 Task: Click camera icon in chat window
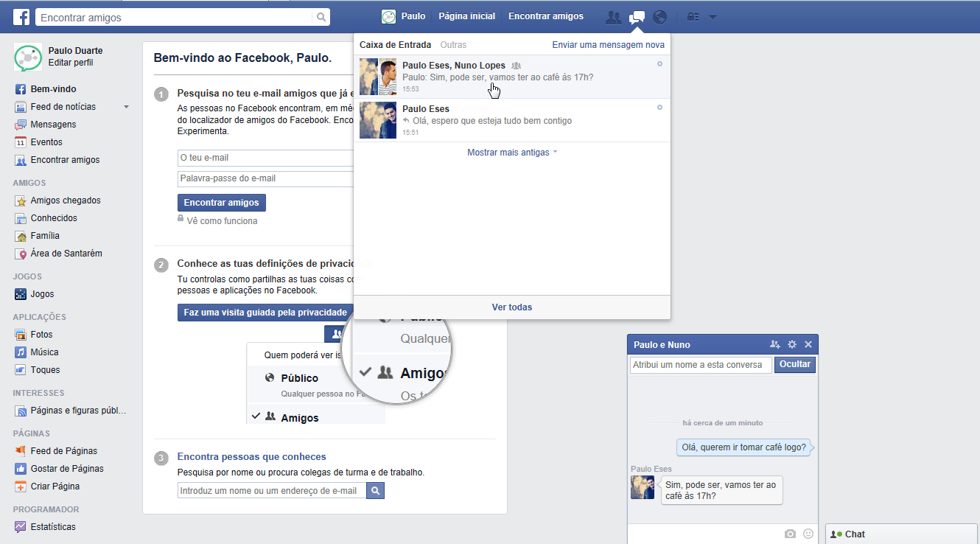[790, 534]
